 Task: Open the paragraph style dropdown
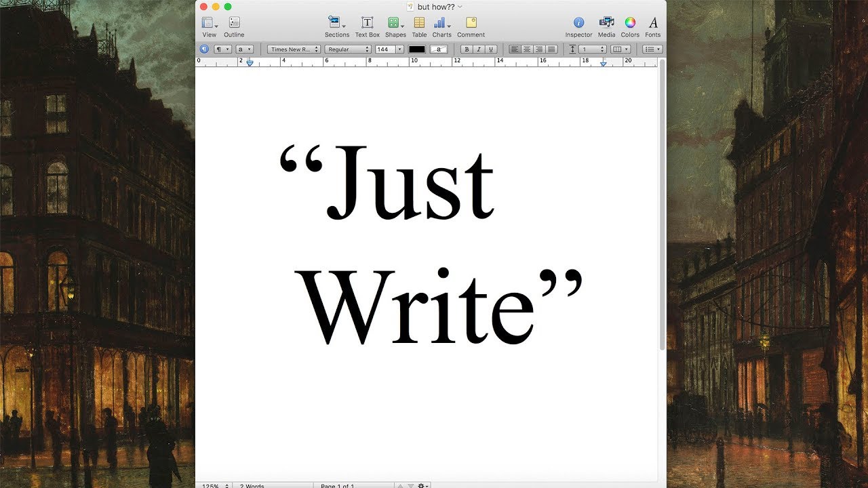(x=222, y=49)
